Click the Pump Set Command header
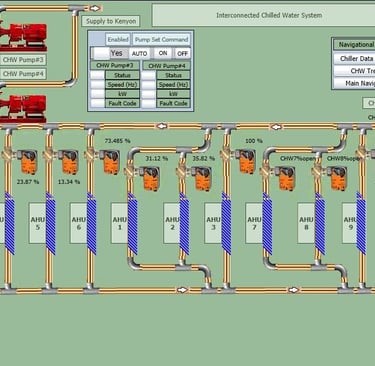Image resolution: width=375 pixels, height=366 pixels. (x=162, y=39)
